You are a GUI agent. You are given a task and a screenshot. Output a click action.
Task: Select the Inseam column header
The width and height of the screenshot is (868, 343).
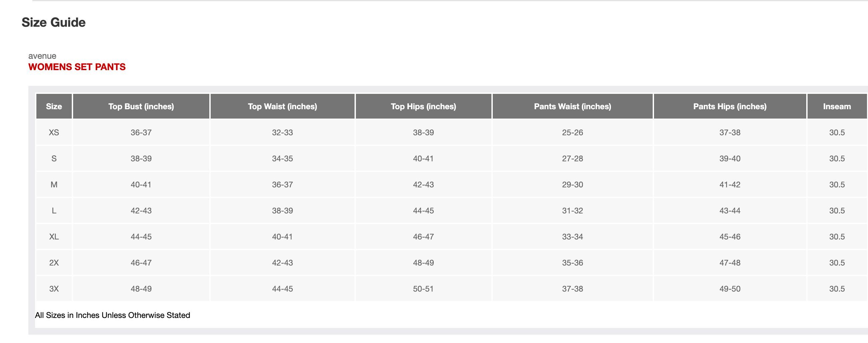837,107
